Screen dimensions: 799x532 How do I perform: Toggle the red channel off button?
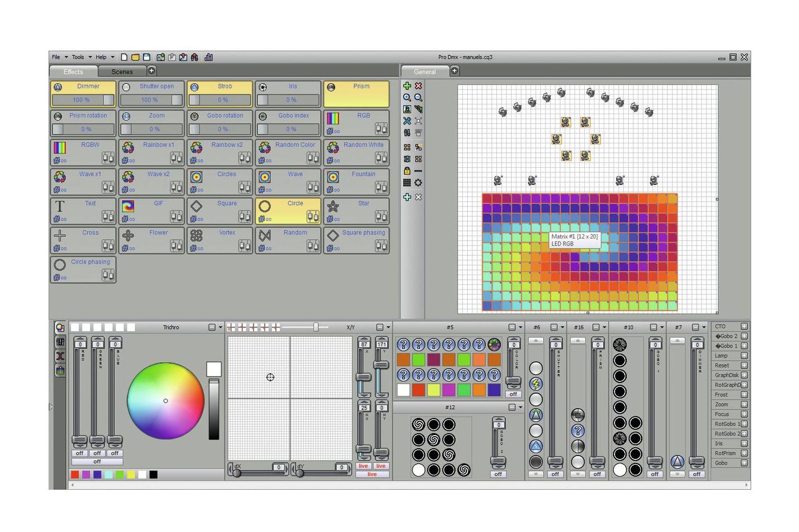(79, 453)
